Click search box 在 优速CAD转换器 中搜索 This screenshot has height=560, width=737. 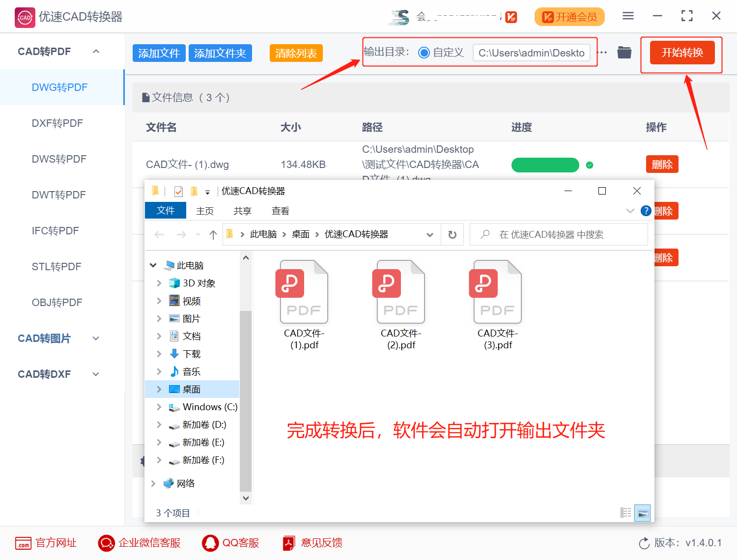coord(559,235)
